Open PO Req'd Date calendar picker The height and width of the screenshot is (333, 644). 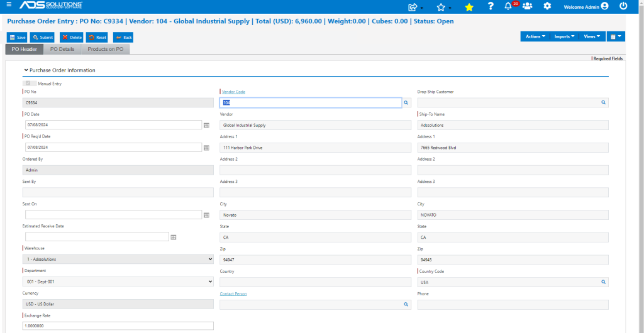206,147
